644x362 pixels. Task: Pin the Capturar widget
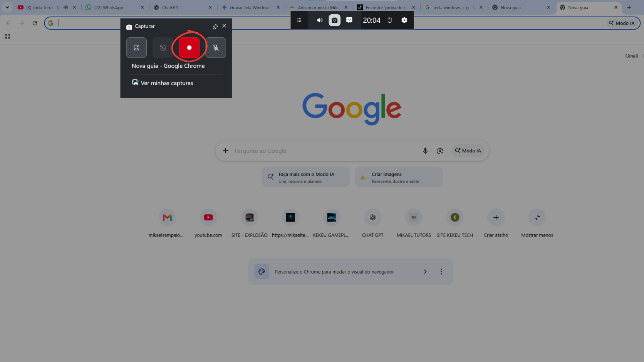(215, 26)
